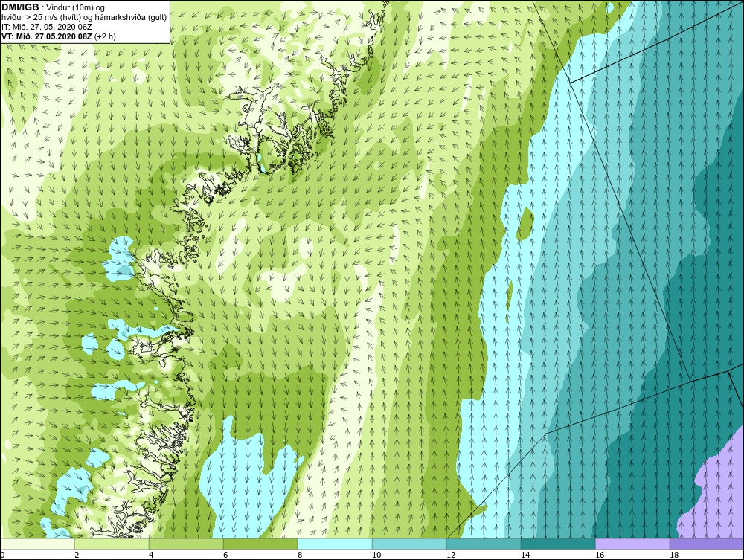The image size is (744, 560).
Task: Click the 2–4 m/s light green legend swatch
Action: (x=112, y=544)
